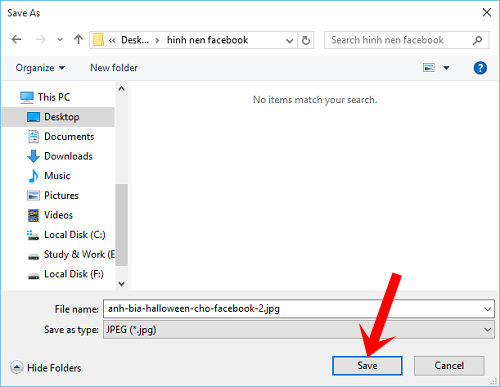
Task: Click the Music note icon
Action: [x=33, y=176]
